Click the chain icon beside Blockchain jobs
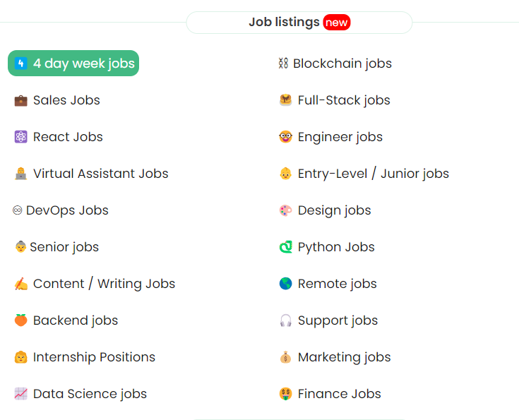Viewport: 519px width, 420px height. tap(283, 64)
